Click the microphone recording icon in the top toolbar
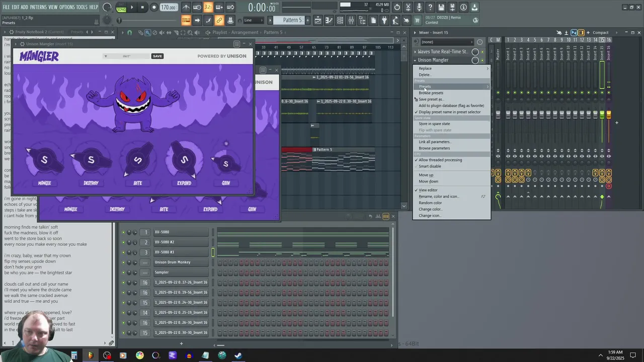The width and height of the screenshot is (644, 362). pos(419,8)
